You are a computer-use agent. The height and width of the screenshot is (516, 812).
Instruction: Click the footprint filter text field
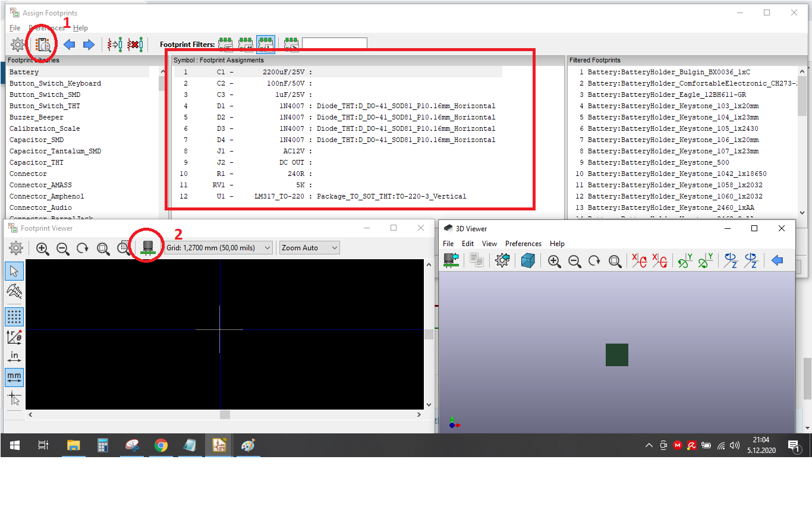pyautogui.click(x=334, y=44)
